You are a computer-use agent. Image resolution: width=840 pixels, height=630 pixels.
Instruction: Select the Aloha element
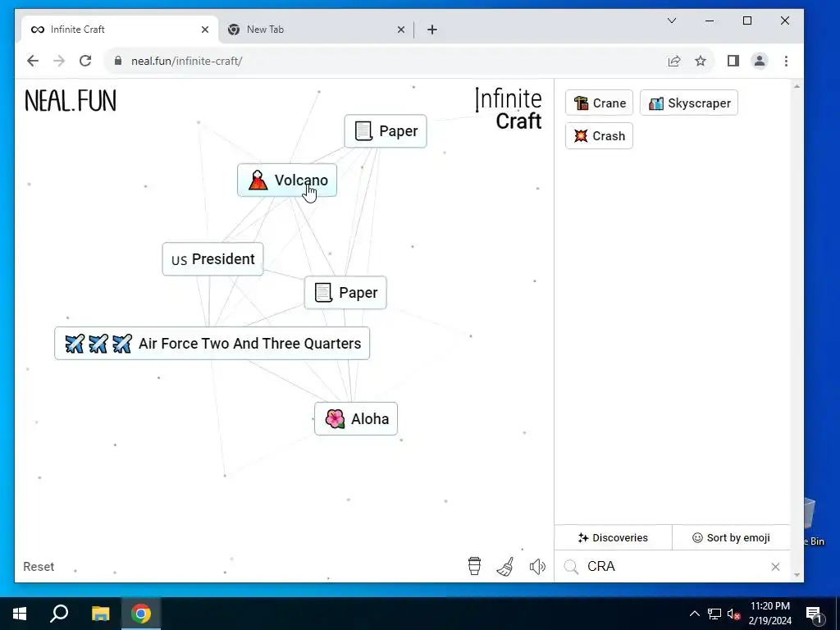[356, 419]
